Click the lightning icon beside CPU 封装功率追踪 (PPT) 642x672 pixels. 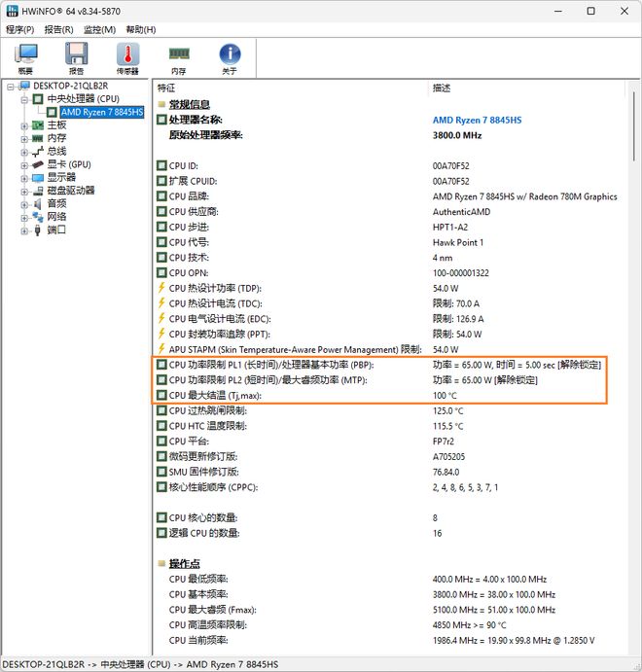tap(161, 334)
